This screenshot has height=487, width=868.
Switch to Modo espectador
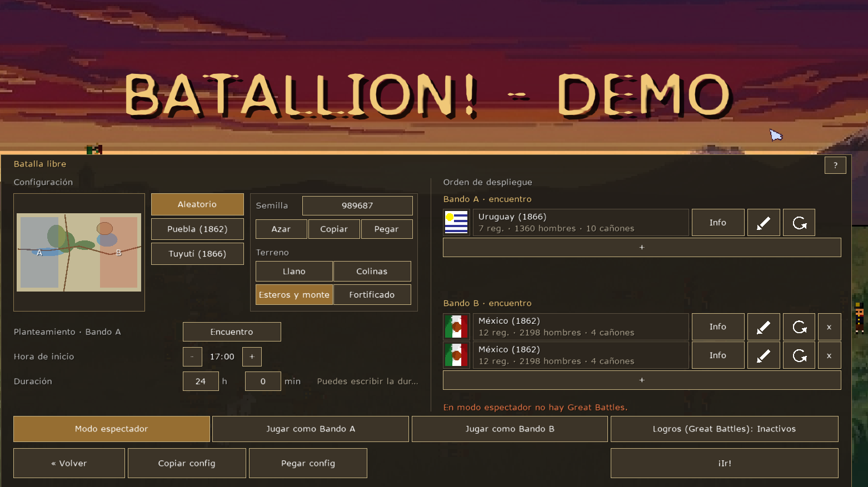point(112,429)
